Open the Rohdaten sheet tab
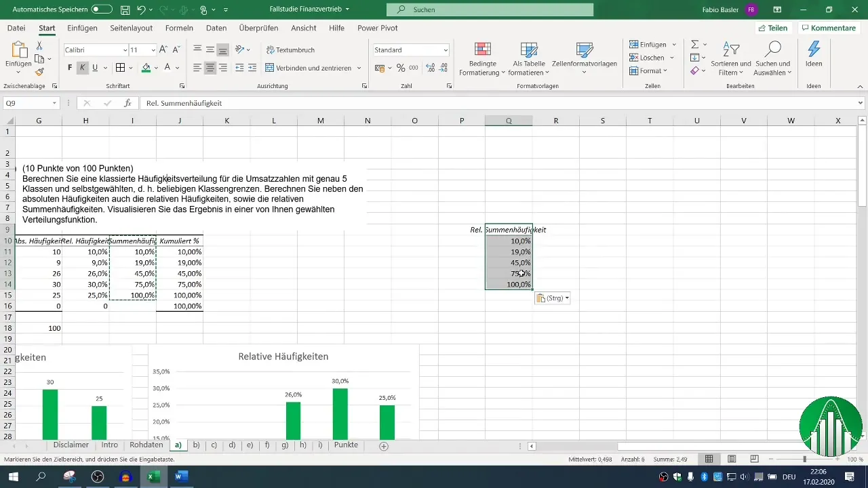The width and height of the screenshot is (868, 488). point(146,445)
